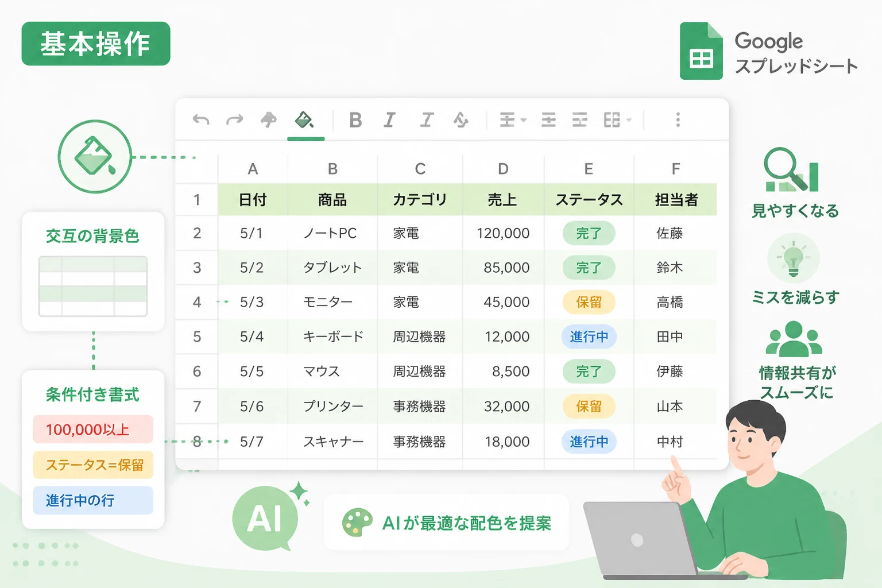This screenshot has height=588, width=882.
Task: Click the 田中 cell
Action: click(x=676, y=336)
